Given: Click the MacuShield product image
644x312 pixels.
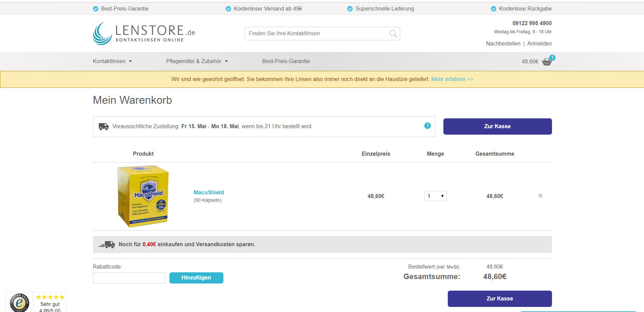Looking at the screenshot, I should 143,196.
